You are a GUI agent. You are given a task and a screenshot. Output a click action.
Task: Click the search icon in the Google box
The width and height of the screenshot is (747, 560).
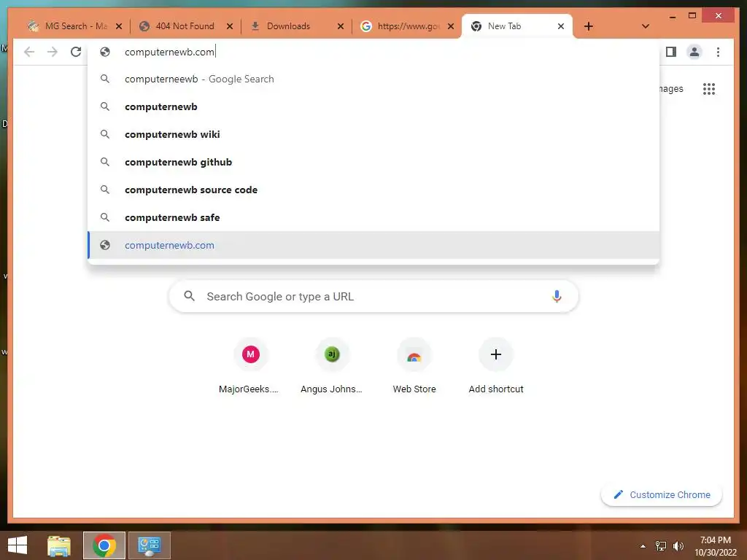[x=189, y=296]
